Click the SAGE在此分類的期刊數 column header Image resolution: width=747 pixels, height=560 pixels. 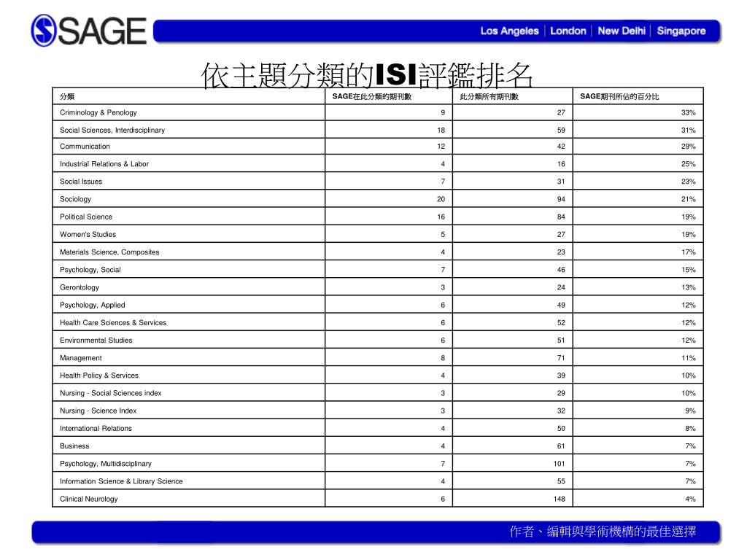pos(371,97)
